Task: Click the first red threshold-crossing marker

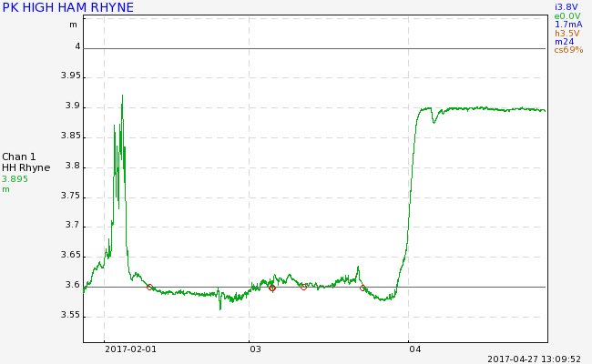Action: pyautogui.click(x=150, y=287)
